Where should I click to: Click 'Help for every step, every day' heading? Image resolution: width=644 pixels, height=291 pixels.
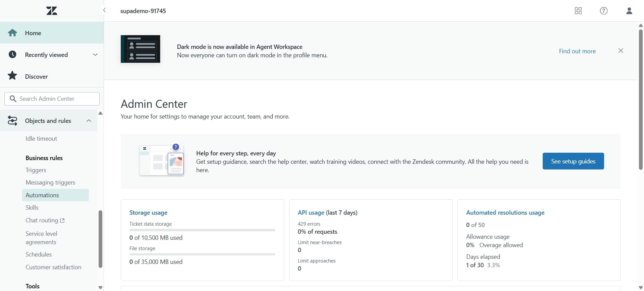236,153
